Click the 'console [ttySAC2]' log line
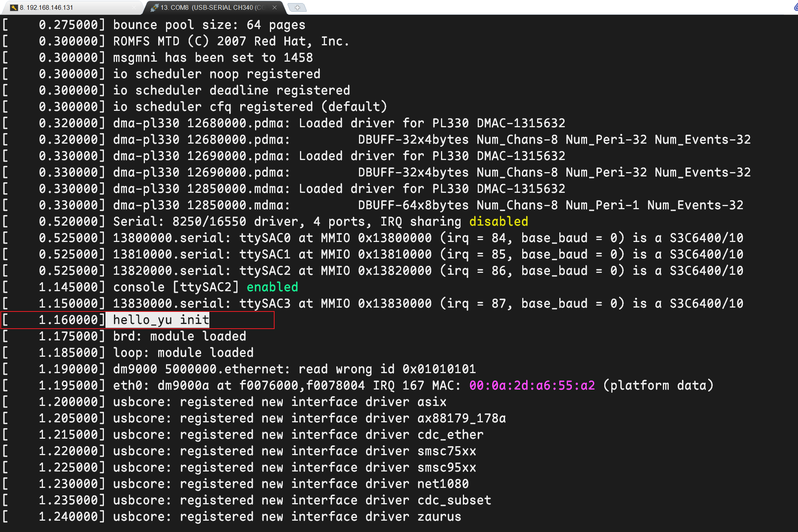The height and width of the screenshot is (532, 798). (176, 287)
